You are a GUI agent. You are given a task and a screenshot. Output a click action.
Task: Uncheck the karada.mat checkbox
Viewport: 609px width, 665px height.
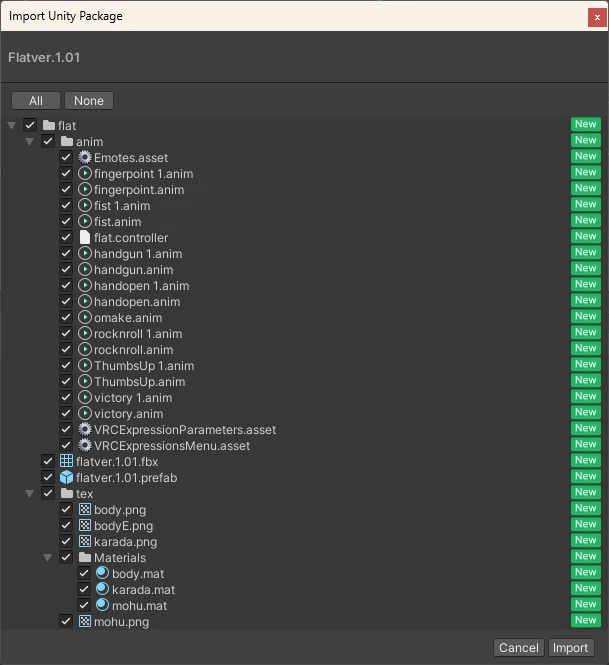coord(84,590)
